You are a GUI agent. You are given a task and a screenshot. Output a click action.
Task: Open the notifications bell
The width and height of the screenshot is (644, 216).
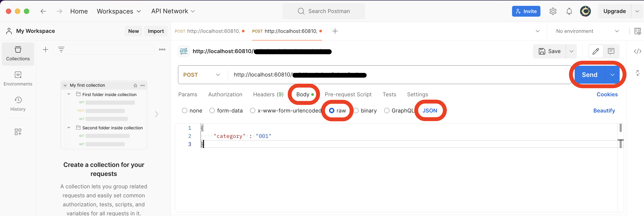pyautogui.click(x=569, y=11)
